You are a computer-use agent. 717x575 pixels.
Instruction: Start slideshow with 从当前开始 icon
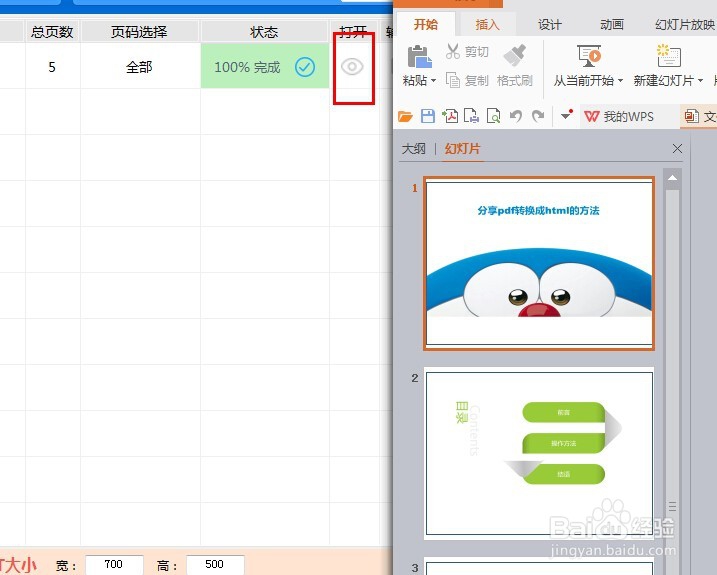pyautogui.click(x=589, y=56)
